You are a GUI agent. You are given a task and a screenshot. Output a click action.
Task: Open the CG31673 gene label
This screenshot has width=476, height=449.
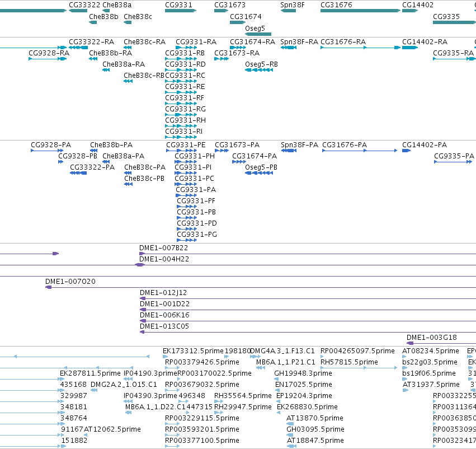point(230,5)
